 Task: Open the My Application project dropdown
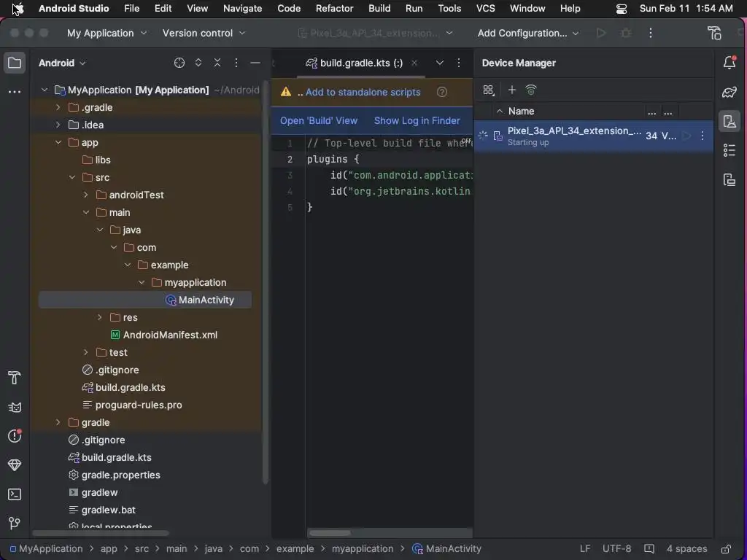(107, 33)
